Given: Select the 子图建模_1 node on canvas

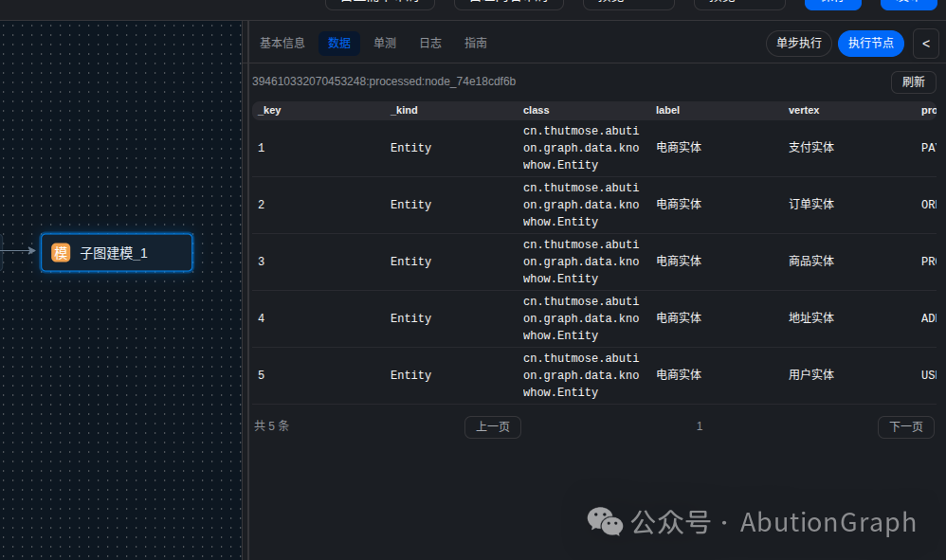Looking at the screenshot, I should pos(117,253).
